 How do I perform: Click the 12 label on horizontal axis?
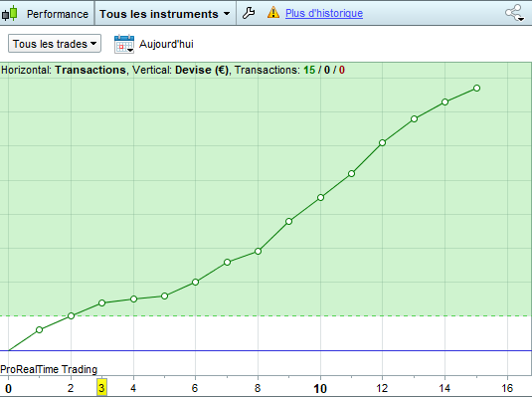pyautogui.click(x=382, y=388)
